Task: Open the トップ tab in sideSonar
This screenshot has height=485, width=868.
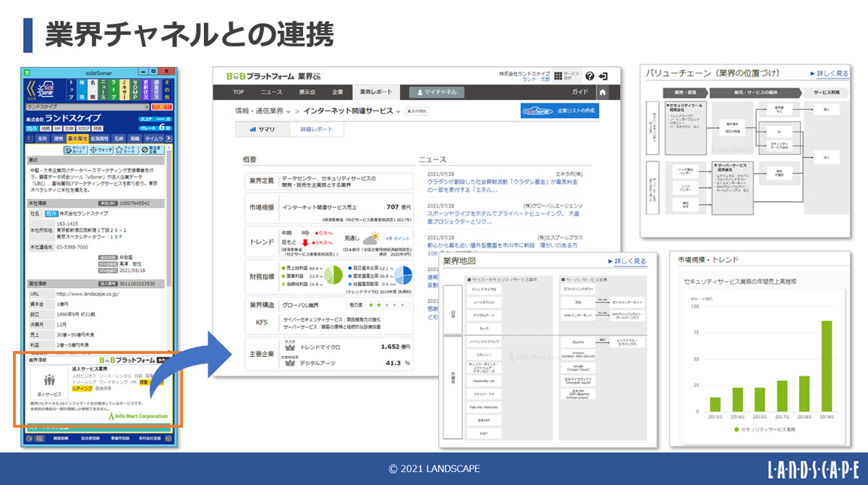Action: pos(71,90)
